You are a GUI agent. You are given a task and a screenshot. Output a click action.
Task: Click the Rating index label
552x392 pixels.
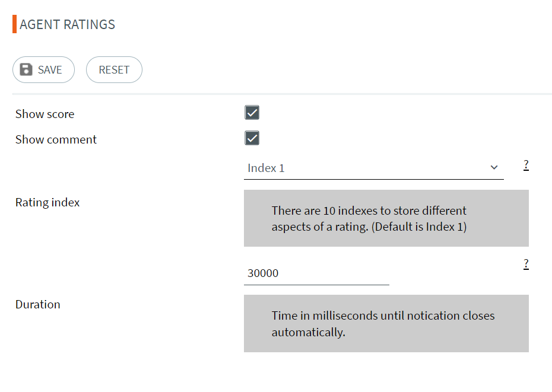tap(47, 202)
